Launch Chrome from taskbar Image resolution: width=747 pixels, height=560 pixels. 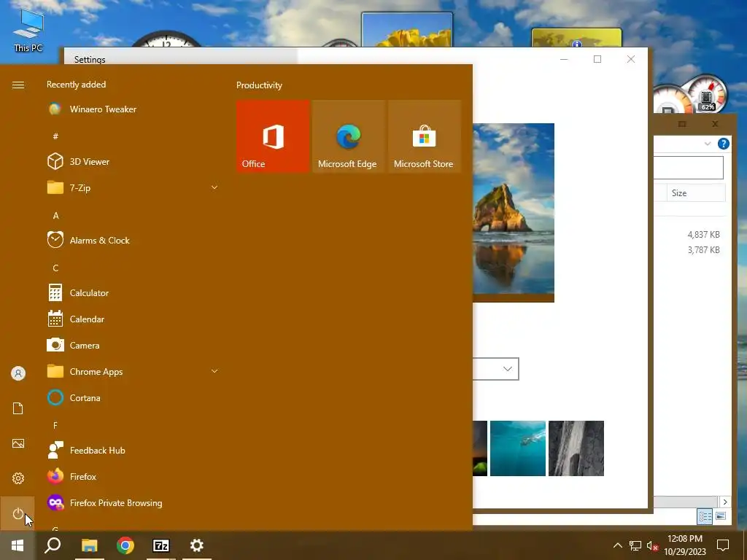coord(125,545)
